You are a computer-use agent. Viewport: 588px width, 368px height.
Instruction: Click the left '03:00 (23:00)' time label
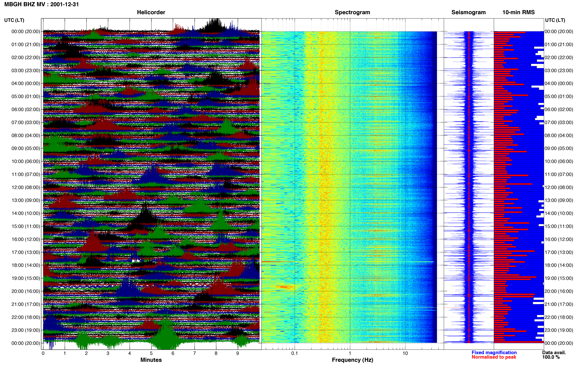pos(26,71)
